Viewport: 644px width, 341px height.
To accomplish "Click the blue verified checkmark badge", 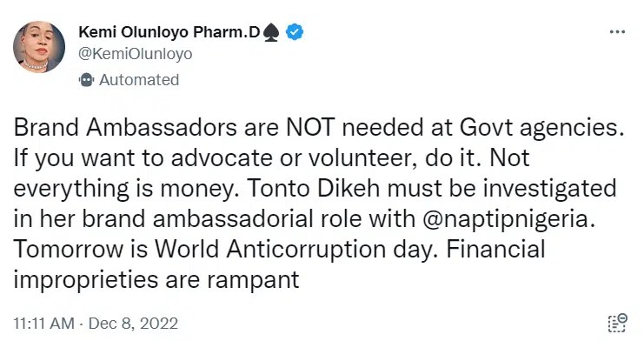I will [295, 32].
